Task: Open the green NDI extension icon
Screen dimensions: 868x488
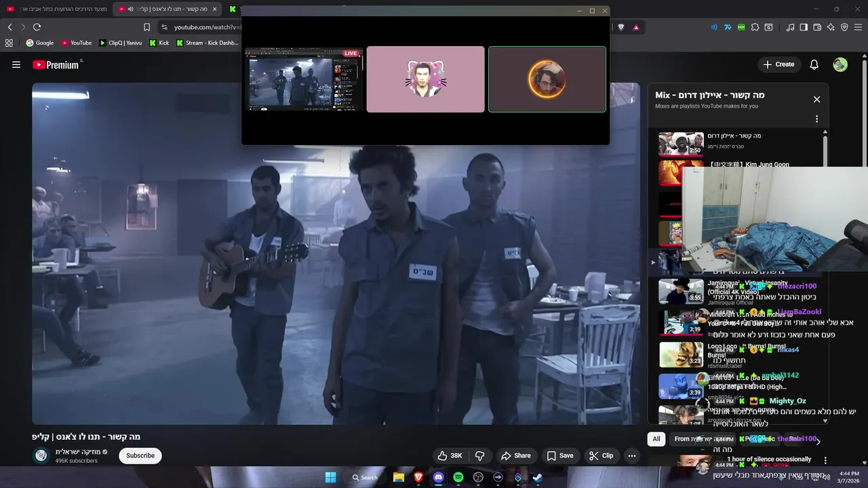Action: coord(741,27)
